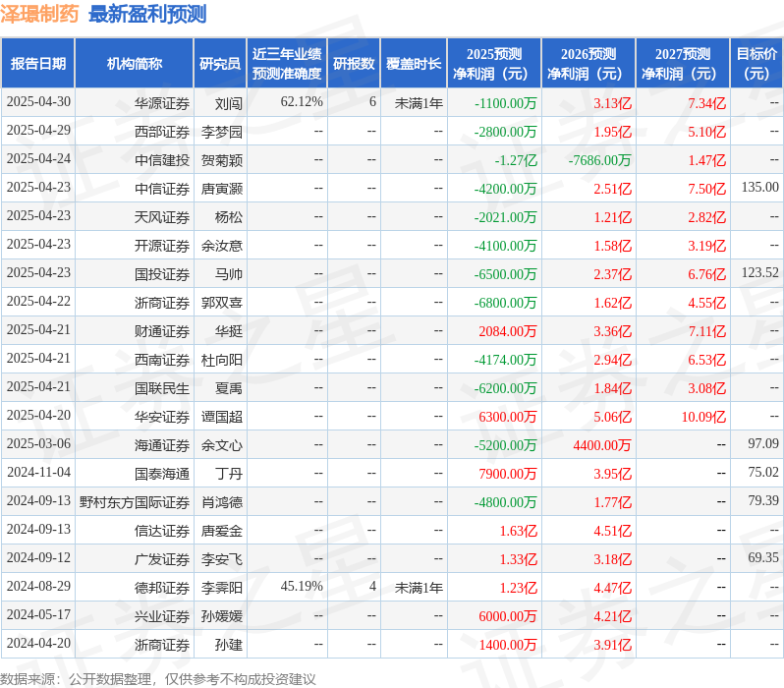Click the 69.35 target price
This screenshot has width=784, height=688.
pyautogui.click(x=763, y=558)
